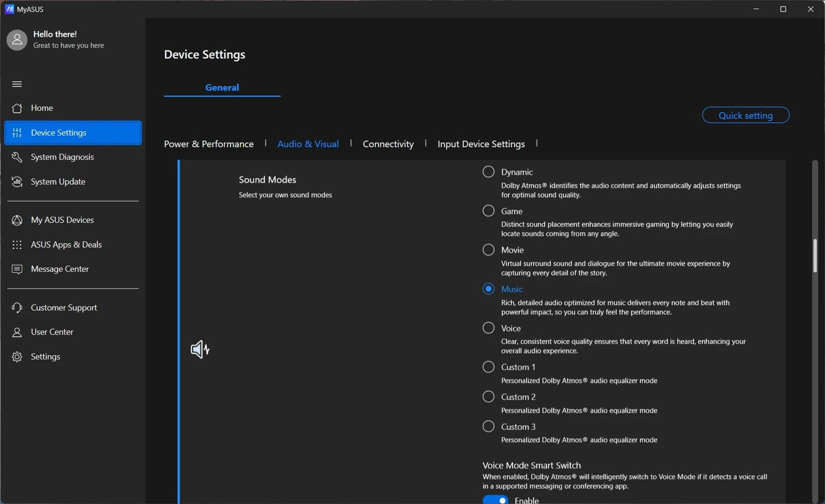Click the speaker sound modes icon
This screenshot has width=825, height=504.
pyautogui.click(x=200, y=349)
